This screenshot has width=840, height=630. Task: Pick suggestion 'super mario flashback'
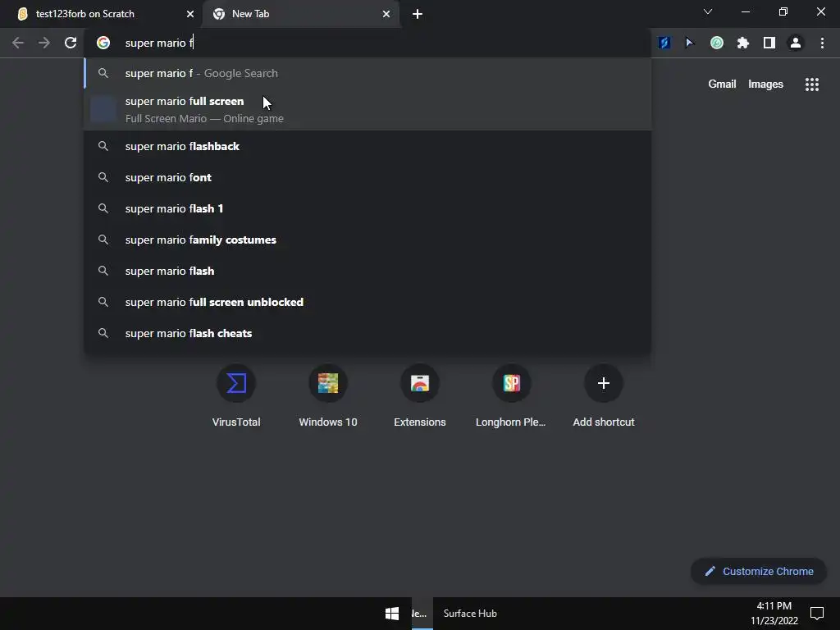(367, 146)
